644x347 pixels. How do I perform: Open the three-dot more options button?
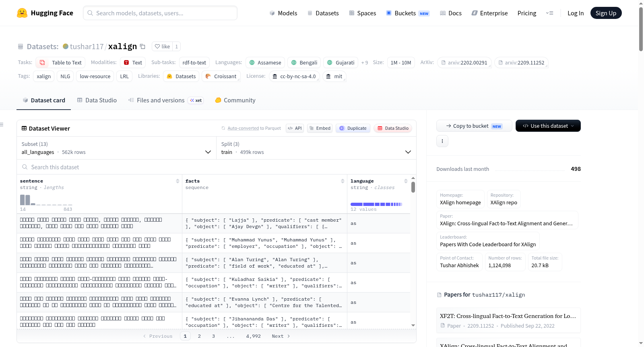point(442,141)
